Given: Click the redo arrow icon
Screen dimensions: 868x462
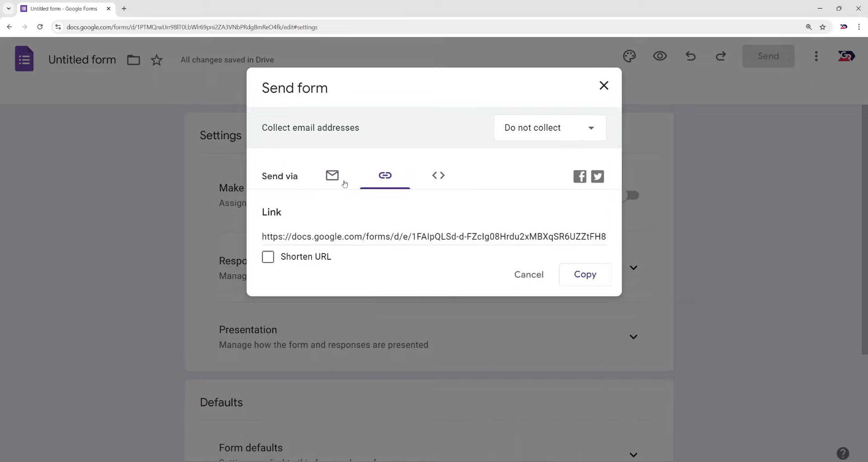Looking at the screenshot, I should pos(721,56).
